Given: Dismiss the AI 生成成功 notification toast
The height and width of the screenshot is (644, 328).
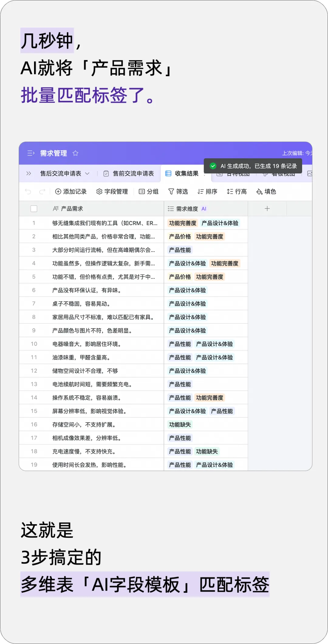Looking at the screenshot, I should pos(253,166).
